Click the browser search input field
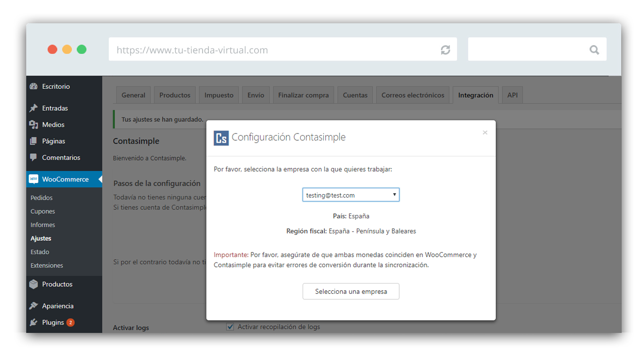This screenshot has height=363, width=644. tap(537, 49)
